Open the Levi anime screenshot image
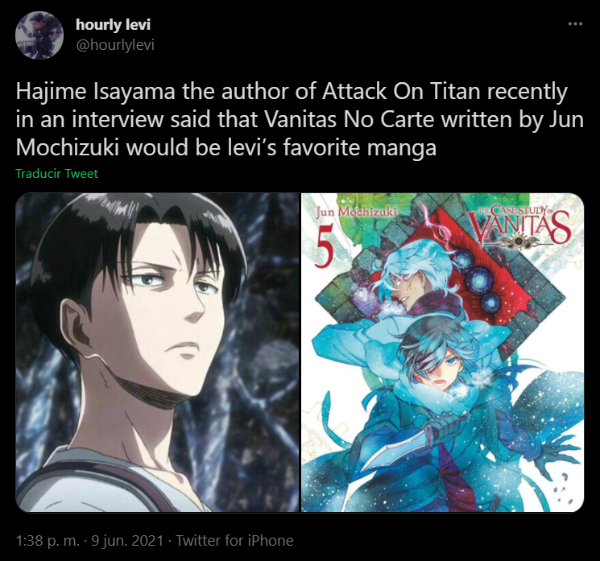 pos(157,352)
